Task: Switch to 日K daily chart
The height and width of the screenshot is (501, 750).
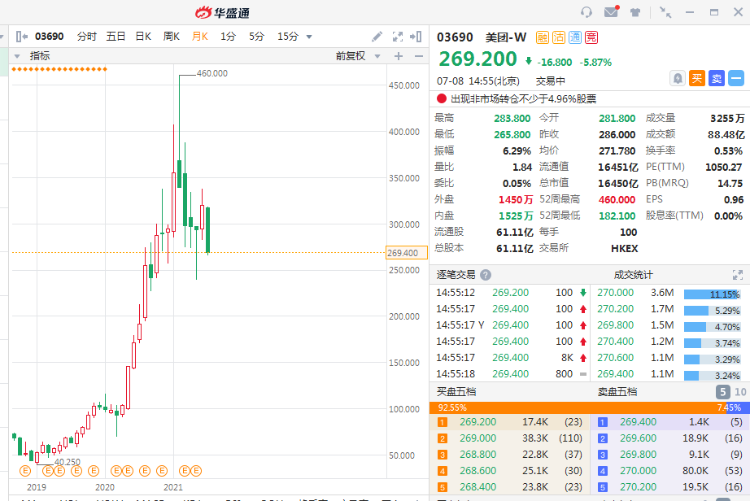Action: pos(143,36)
